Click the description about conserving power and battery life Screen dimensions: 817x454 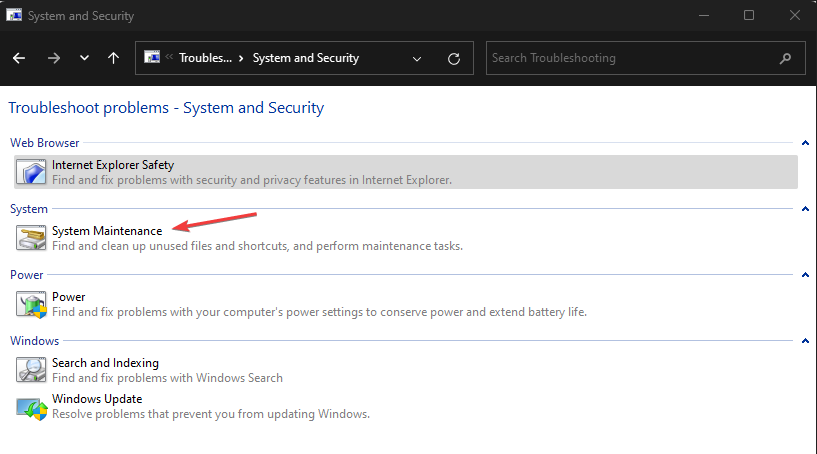[319, 312]
